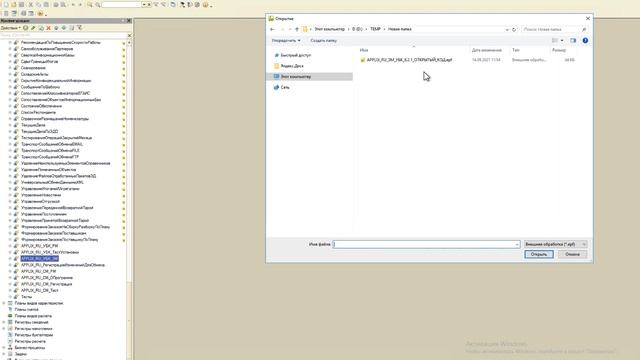
Task: Open the help icon in file dialog
Action: coord(585,40)
